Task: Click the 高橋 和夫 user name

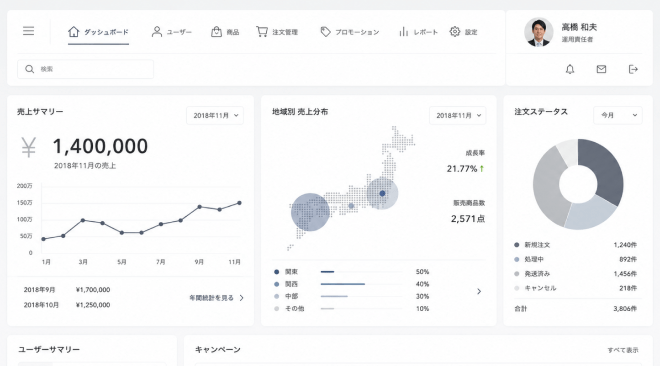Action: pyautogui.click(x=579, y=27)
